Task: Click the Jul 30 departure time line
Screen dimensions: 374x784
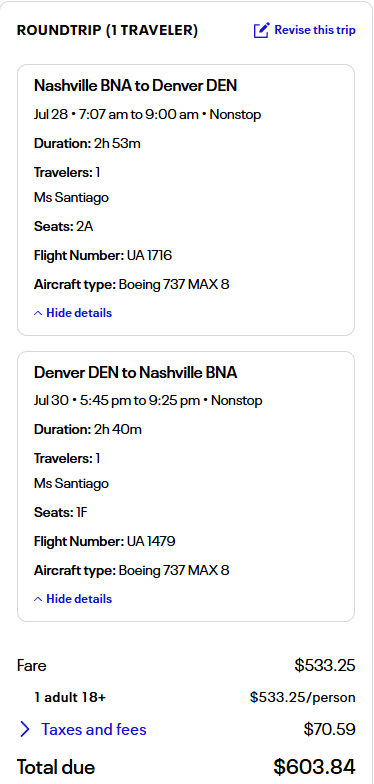Action: (148, 401)
